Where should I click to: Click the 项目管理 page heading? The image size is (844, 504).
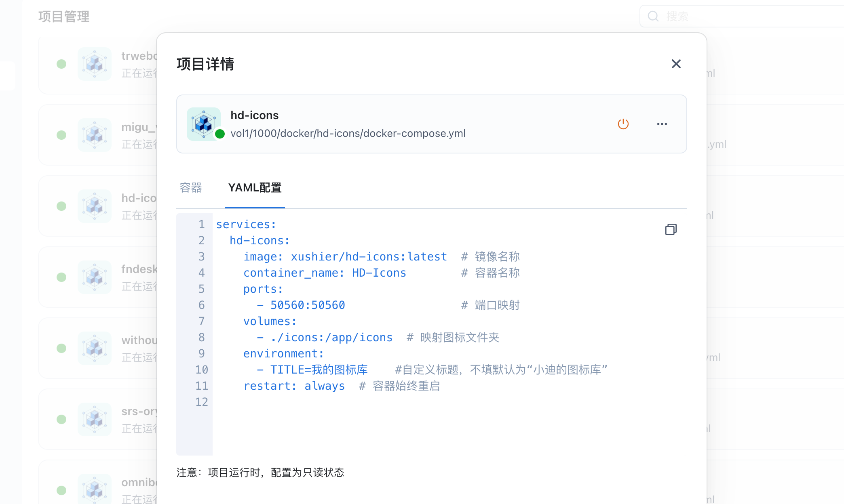tap(64, 17)
